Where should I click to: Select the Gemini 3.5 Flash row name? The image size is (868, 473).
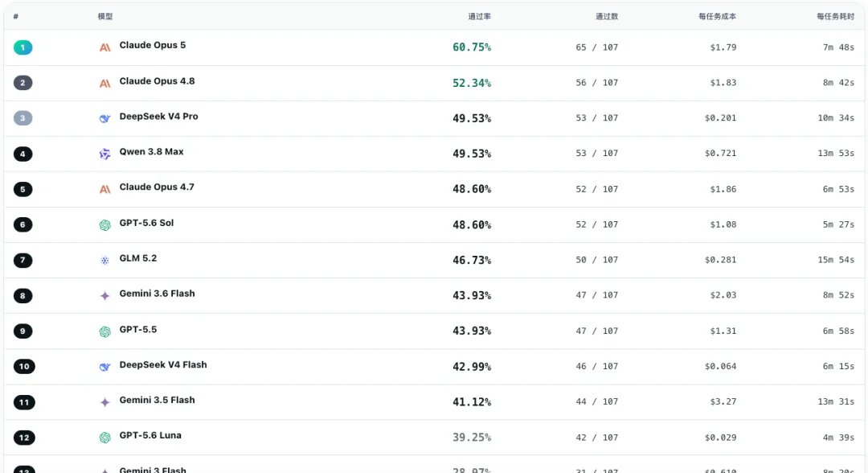[x=158, y=400]
